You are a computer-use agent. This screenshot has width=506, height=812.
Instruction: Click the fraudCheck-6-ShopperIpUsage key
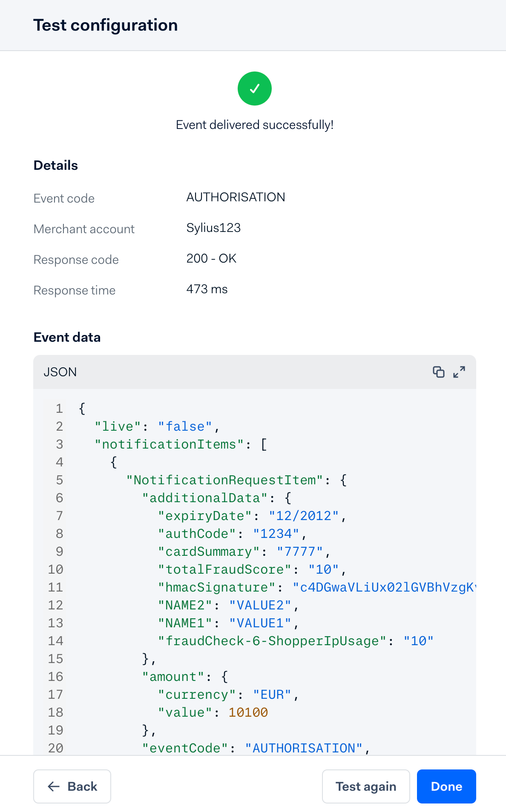tap(272, 641)
